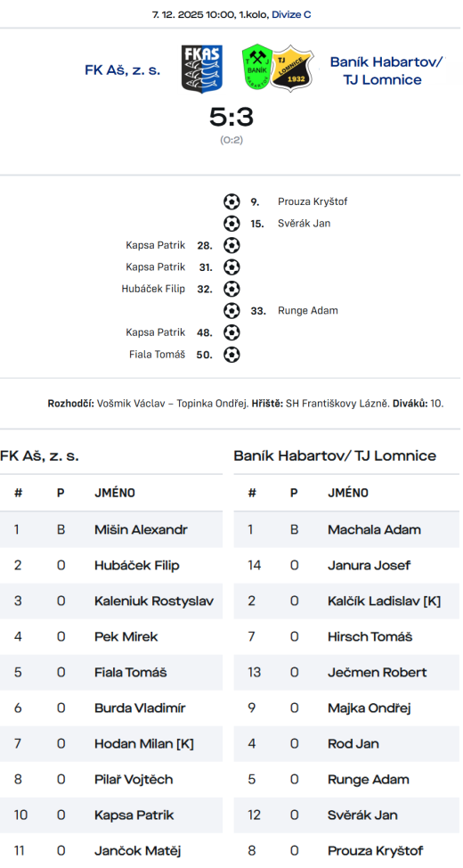This screenshot has height=868, width=463.
Task: Open FK Aš, z. s. team link
Action: point(123,70)
